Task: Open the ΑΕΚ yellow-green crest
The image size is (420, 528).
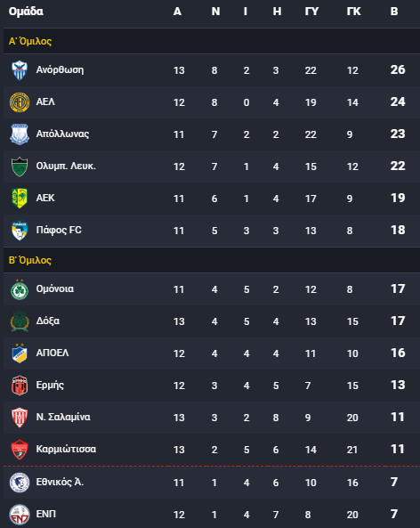Action: pyautogui.click(x=20, y=198)
